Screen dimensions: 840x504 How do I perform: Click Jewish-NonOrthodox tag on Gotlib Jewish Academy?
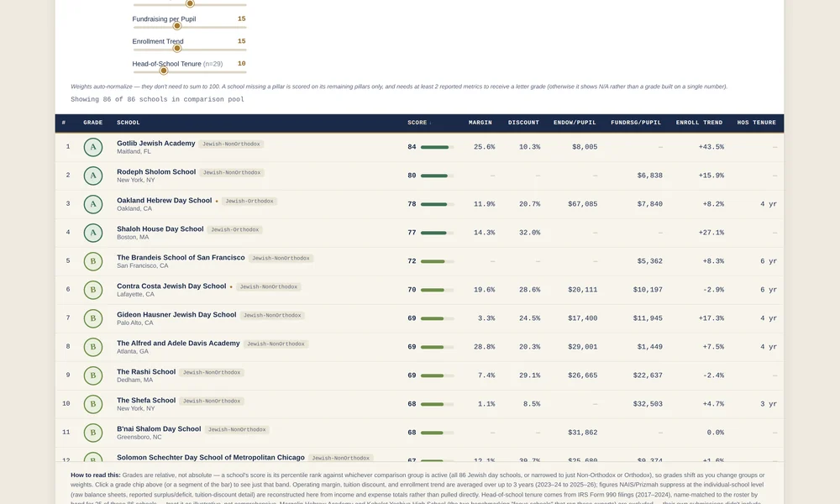(x=231, y=144)
